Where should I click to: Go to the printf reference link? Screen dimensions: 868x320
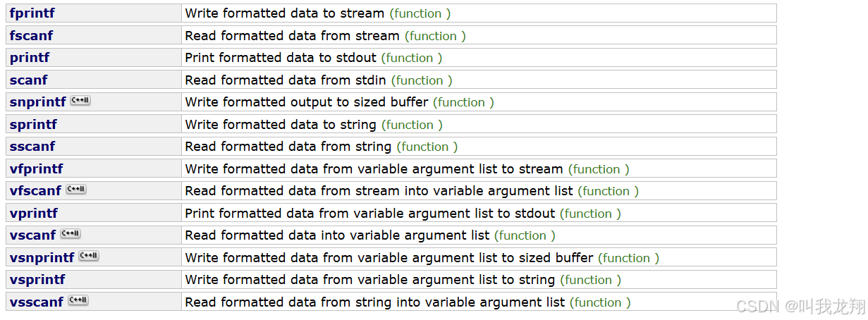coord(30,58)
